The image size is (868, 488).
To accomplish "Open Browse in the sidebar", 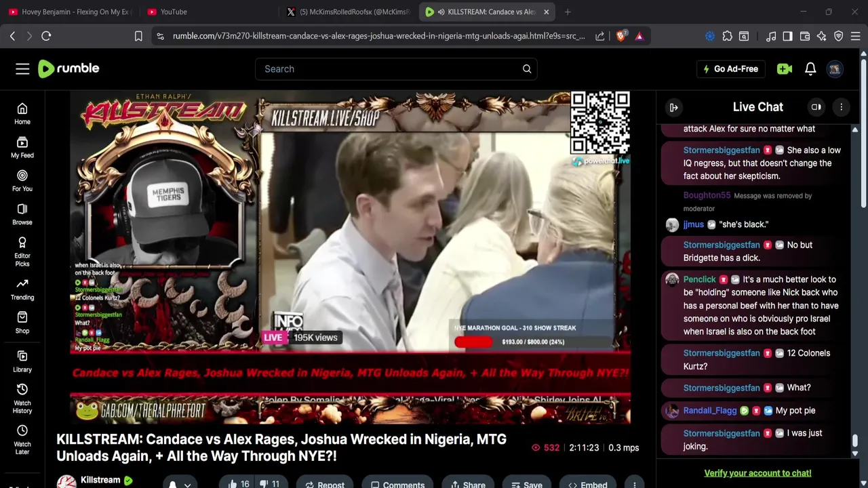I will tap(22, 214).
